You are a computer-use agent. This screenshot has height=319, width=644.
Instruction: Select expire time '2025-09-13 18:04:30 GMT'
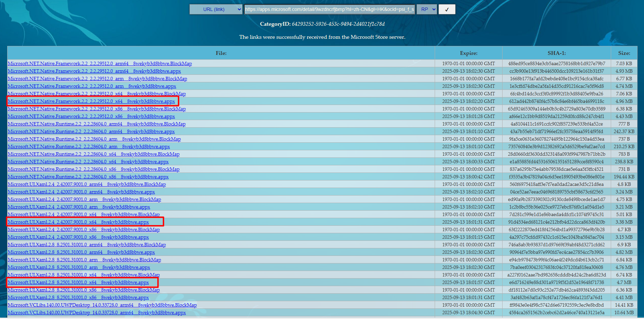(469, 312)
